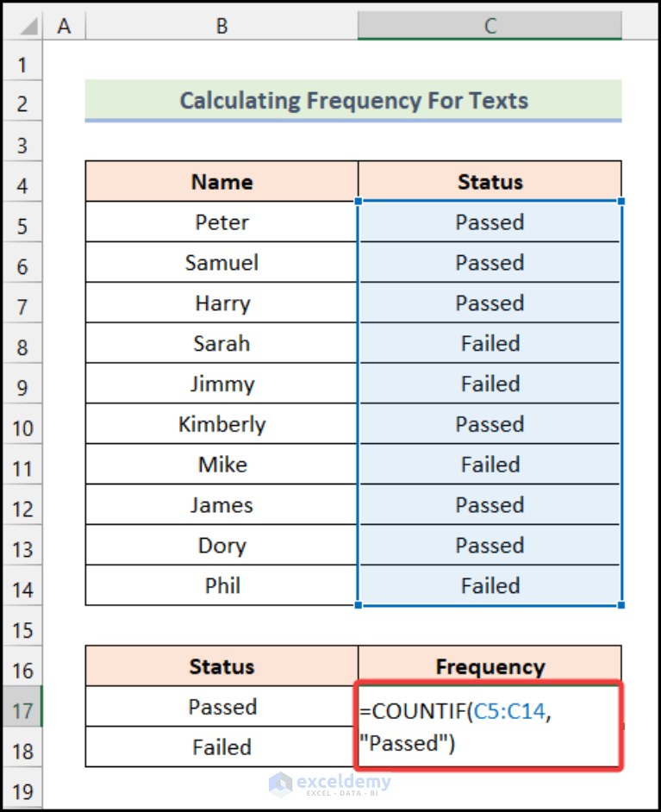Click the bottom selection handle of range C5:C14
661x812 pixels.
click(x=619, y=605)
